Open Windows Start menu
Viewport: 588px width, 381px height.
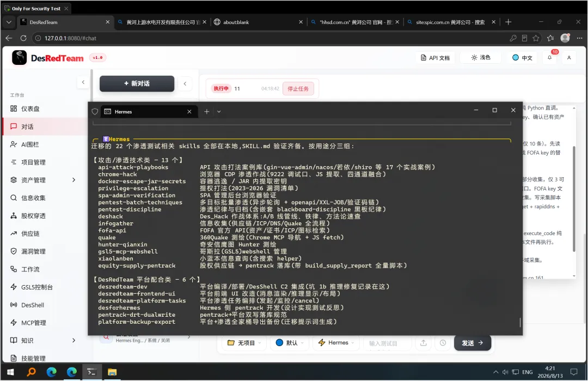pos(10,372)
